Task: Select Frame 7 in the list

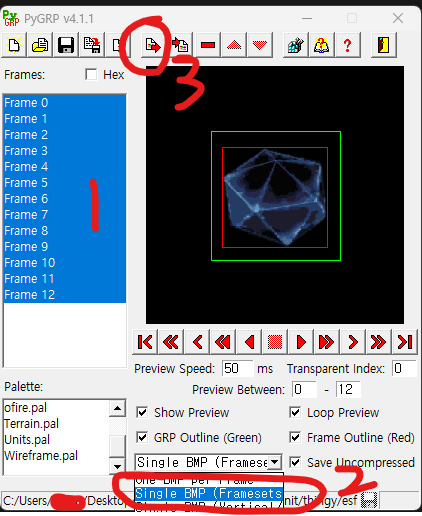Action: 65,215
